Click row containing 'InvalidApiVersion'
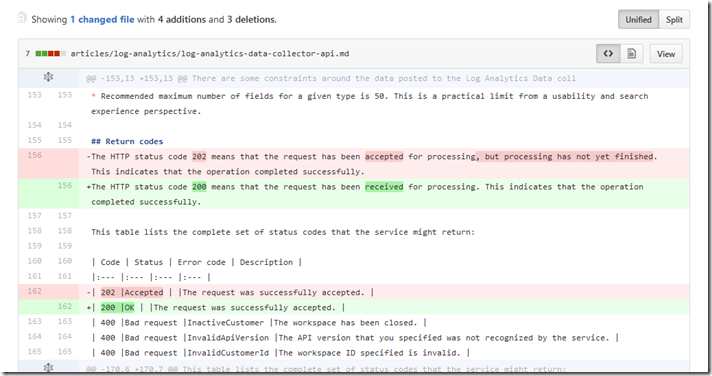This screenshot has height=376, width=712. pyautogui.click(x=356, y=338)
